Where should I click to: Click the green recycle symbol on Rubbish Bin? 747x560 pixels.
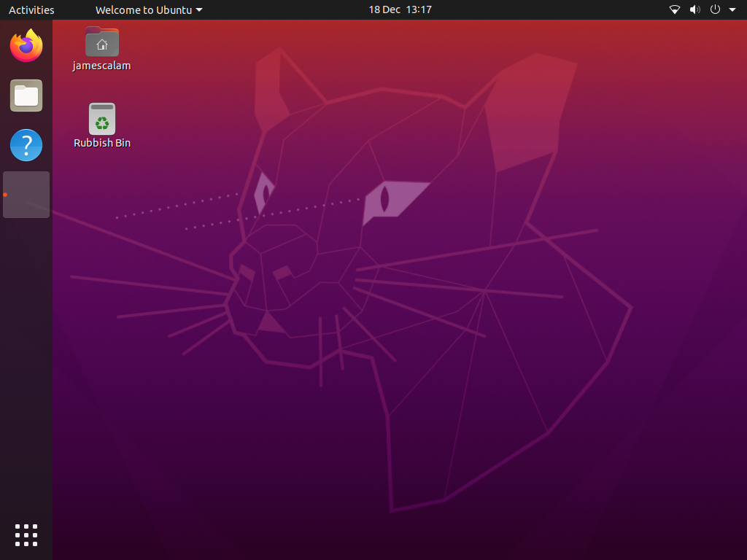101,122
